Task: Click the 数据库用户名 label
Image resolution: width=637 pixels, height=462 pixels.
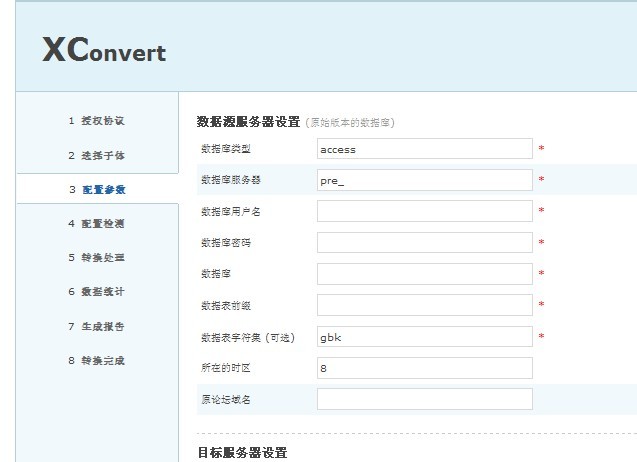Action: (x=231, y=211)
